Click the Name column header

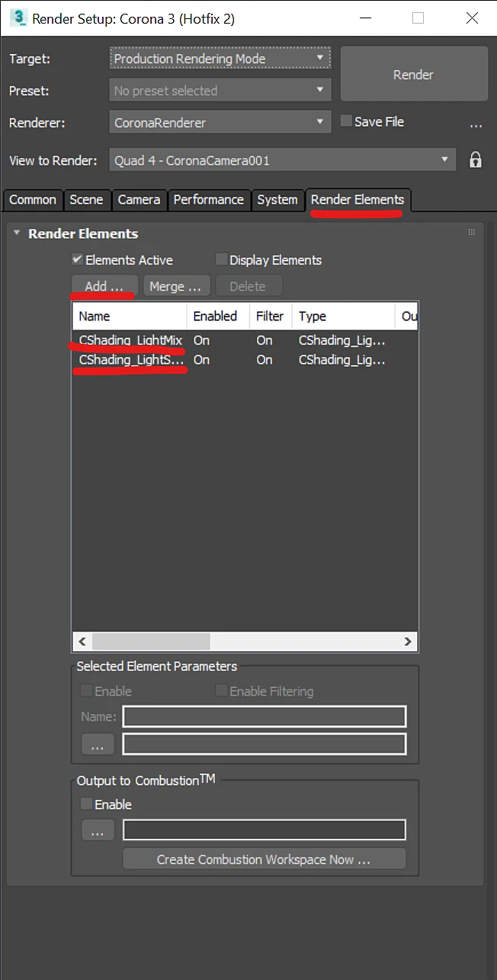coord(129,316)
